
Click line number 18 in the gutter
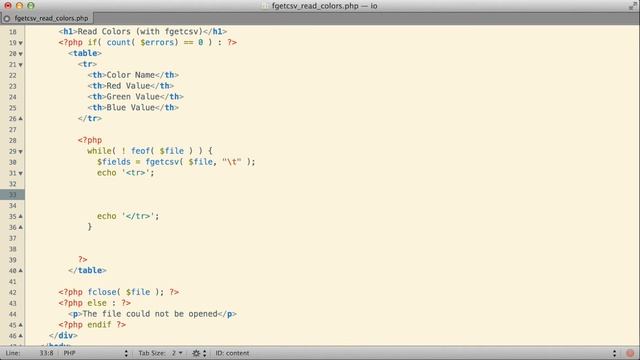click(13, 32)
